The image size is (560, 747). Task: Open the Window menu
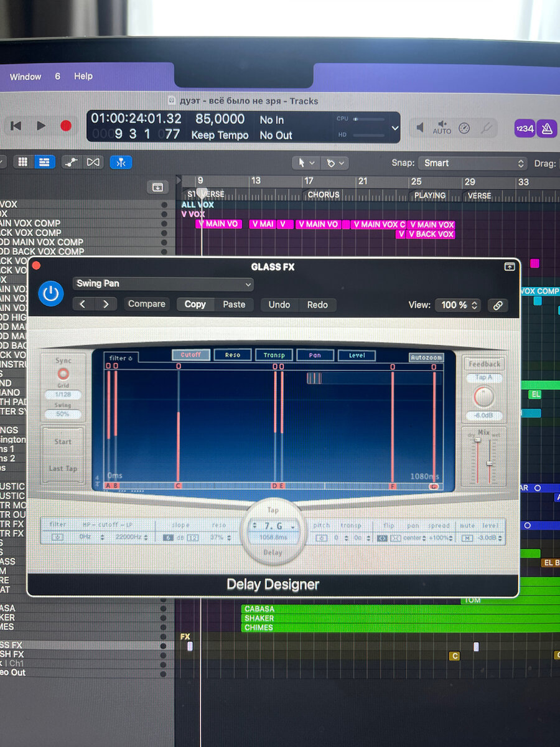(26, 77)
